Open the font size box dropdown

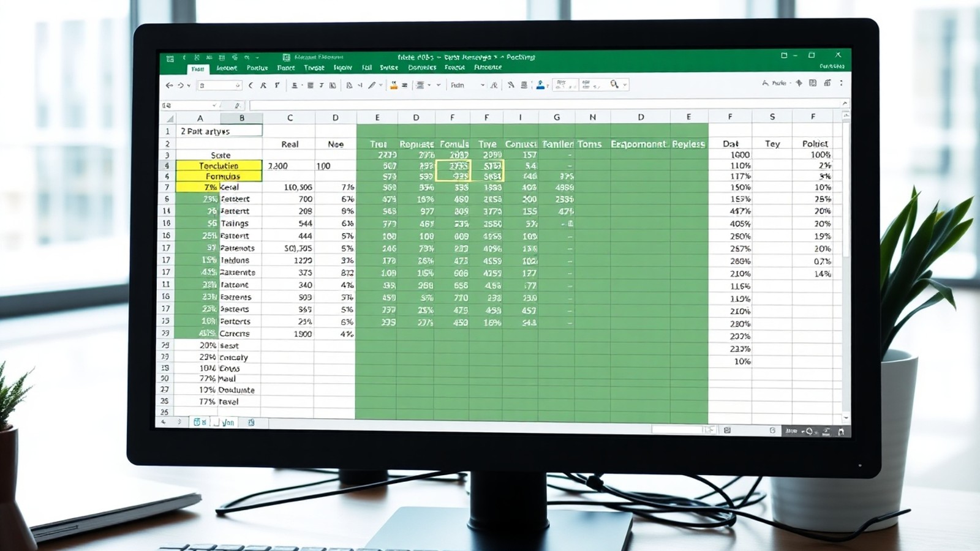tap(238, 86)
